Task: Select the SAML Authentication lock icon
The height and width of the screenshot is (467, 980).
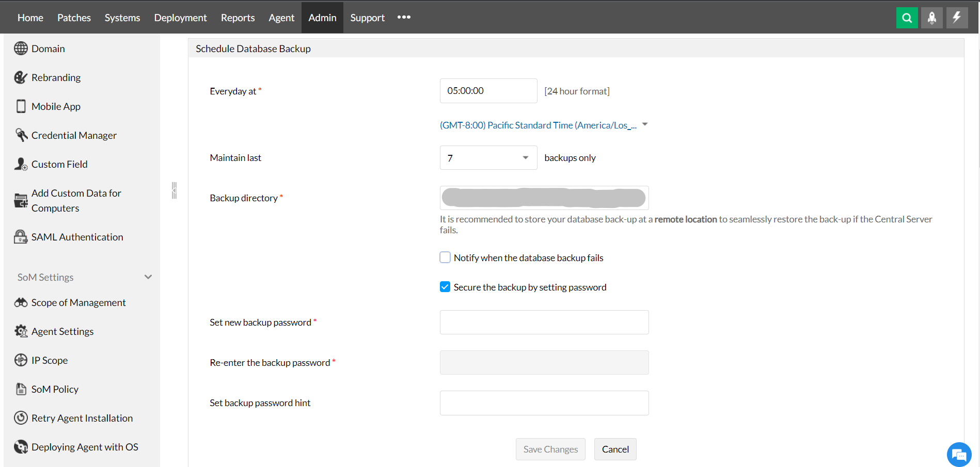Action: 21,237
